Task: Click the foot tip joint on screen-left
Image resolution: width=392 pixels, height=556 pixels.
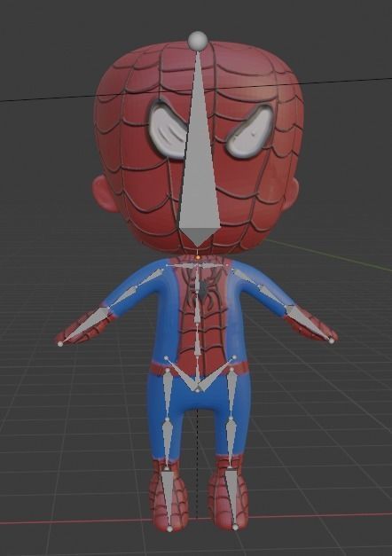Action: (x=169, y=529)
